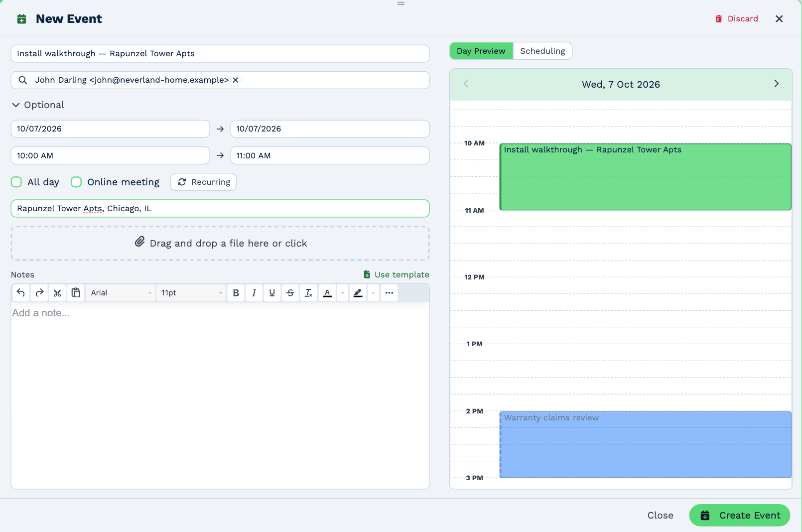Click the end date field

(330, 129)
